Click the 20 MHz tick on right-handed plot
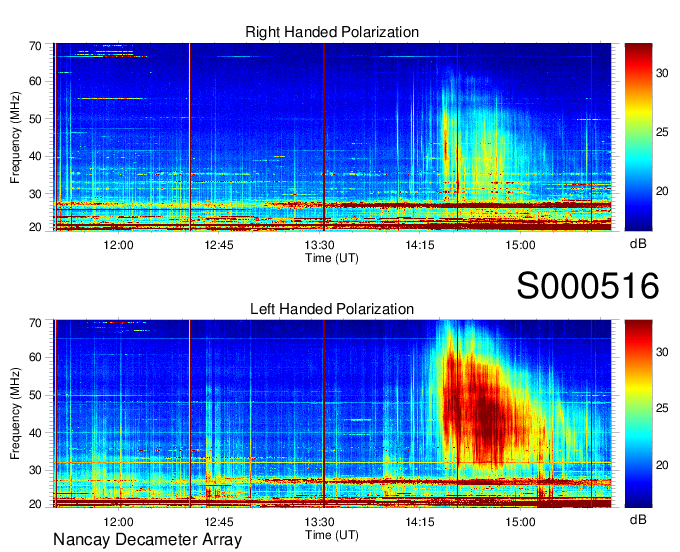 (x=35, y=227)
